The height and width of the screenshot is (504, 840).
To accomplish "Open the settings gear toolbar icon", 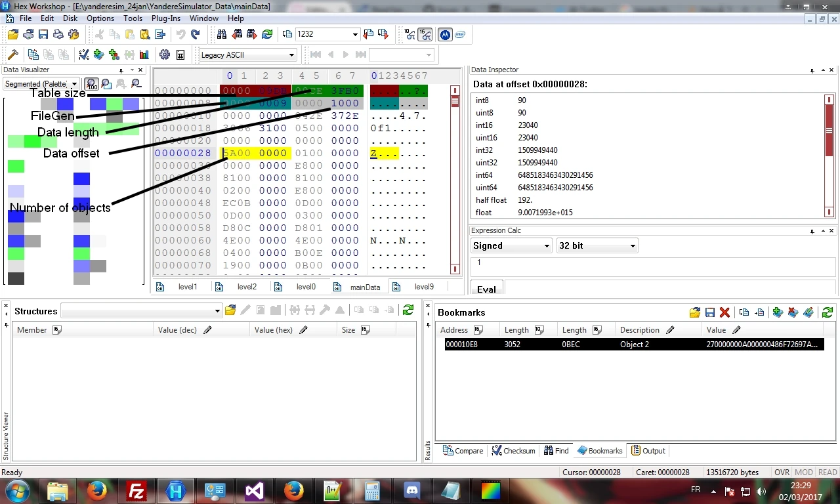I will [x=165, y=54].
